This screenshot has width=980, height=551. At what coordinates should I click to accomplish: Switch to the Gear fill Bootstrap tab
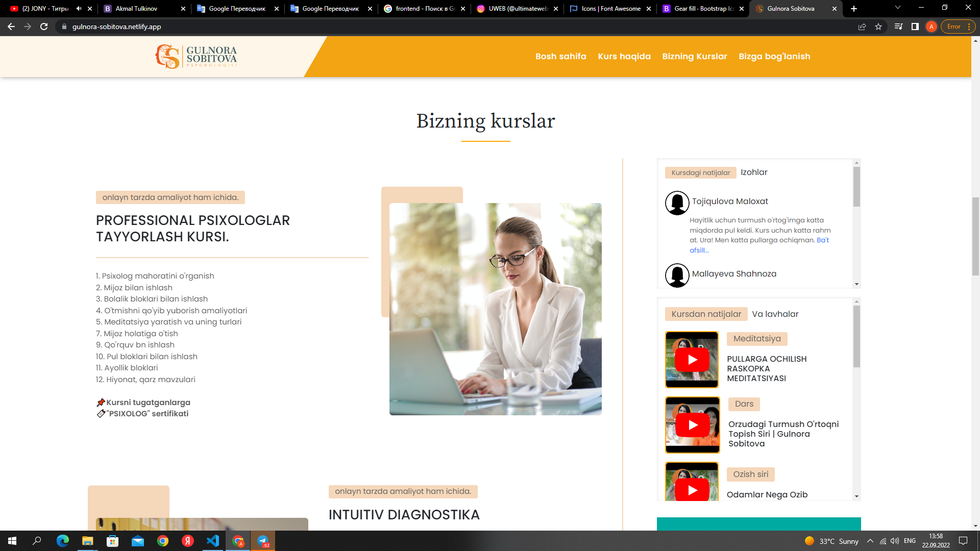[x=704, y=9]
